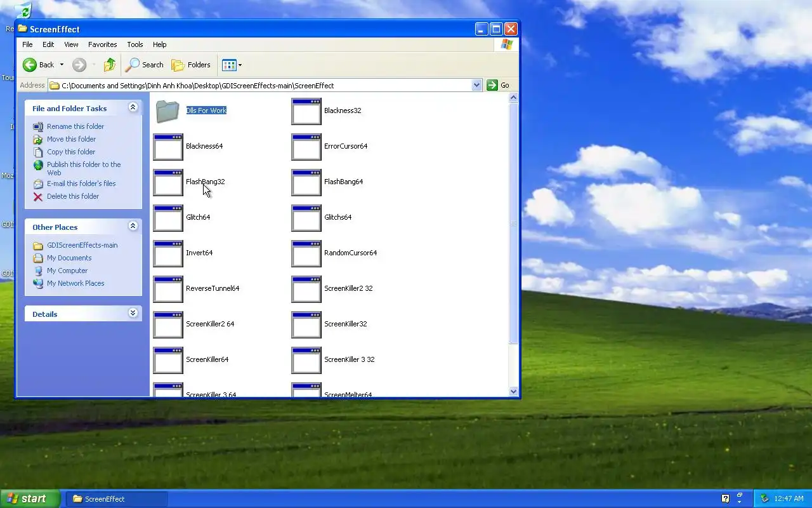The height and width of the screenshot is (508, 812).
Task: Open My Documents in Other Places
Action: 69,258
